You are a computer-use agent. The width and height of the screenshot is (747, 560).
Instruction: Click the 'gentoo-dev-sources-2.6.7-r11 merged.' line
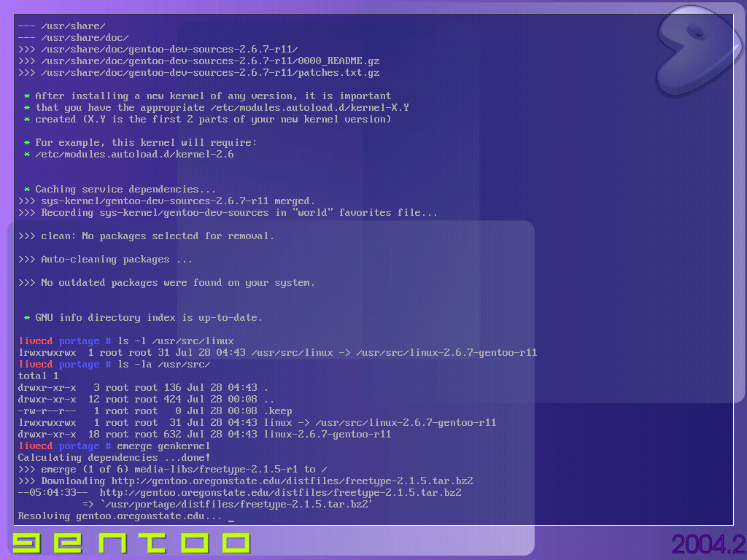(167, 201)
